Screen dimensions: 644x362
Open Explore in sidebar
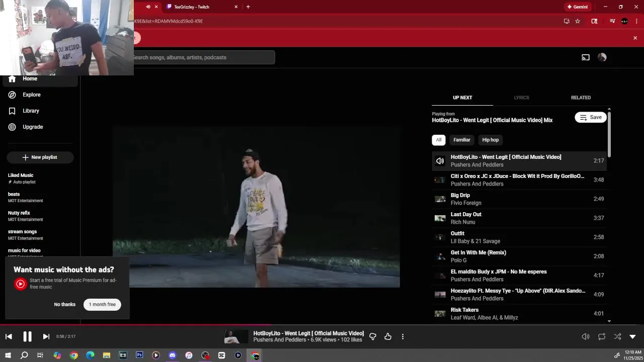coord(31,95)
